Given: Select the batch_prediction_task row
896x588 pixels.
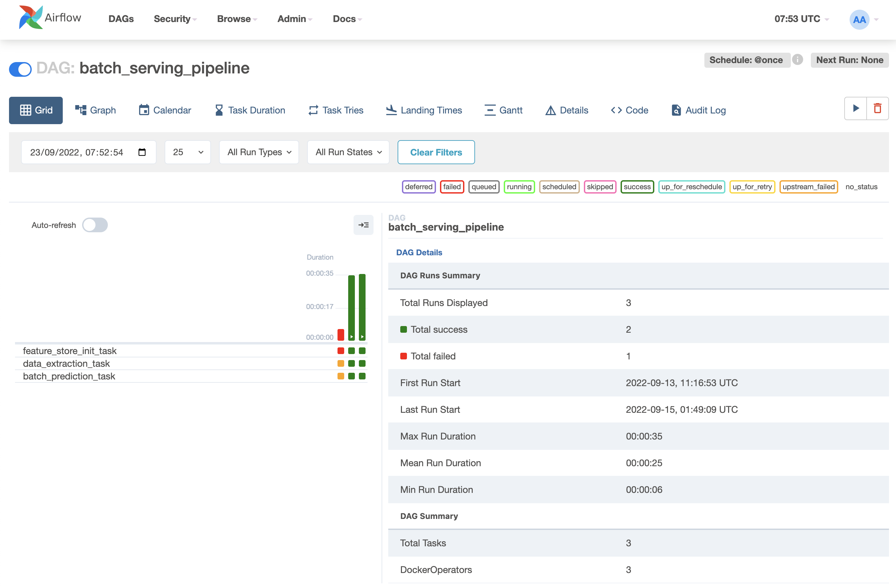Looking at the screenshot, I should click(x=191, y=376).
